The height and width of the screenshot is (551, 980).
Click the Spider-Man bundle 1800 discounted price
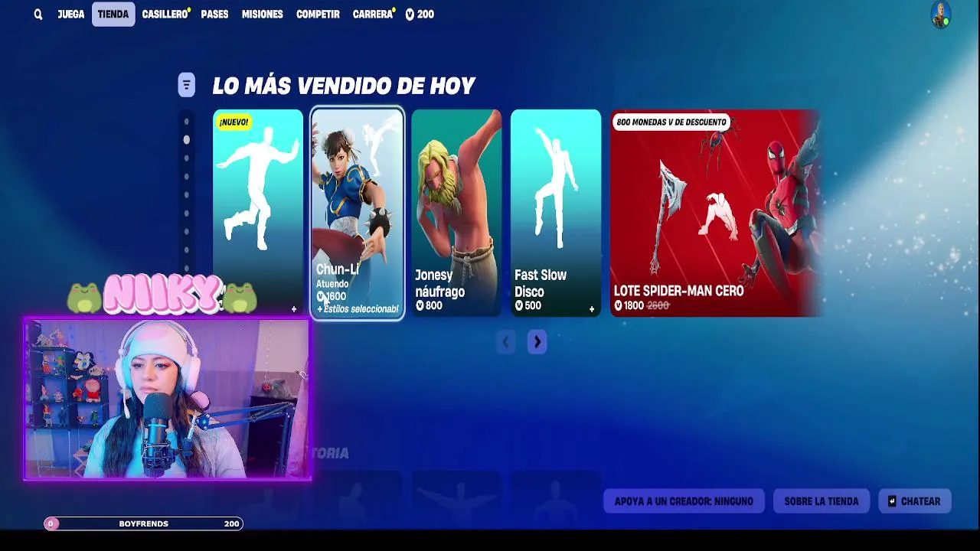pos(629,305)
